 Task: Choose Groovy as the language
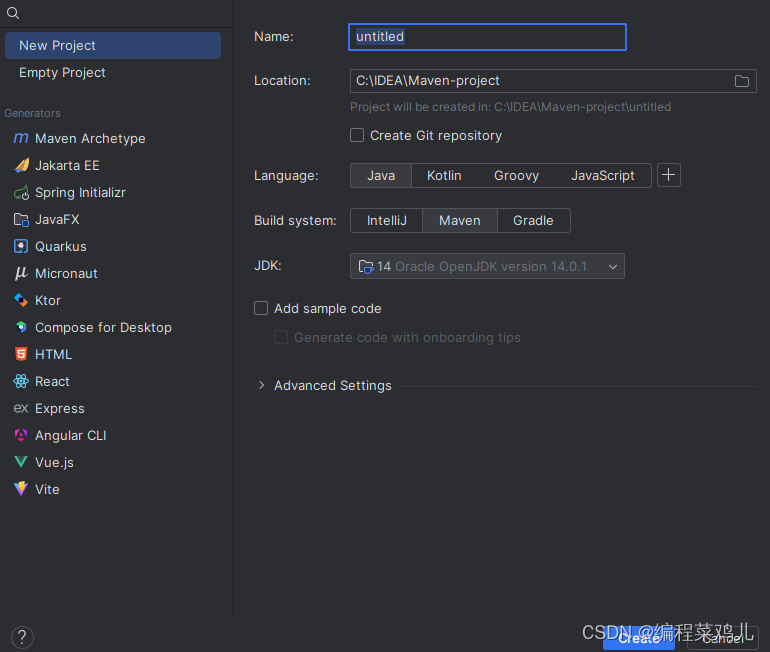tap(516, 176)
